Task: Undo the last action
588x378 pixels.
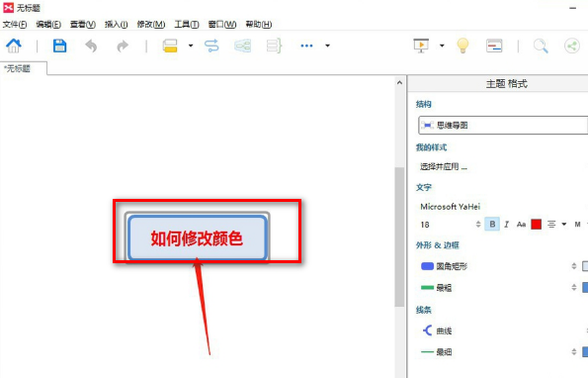Action: coord(91,47)
